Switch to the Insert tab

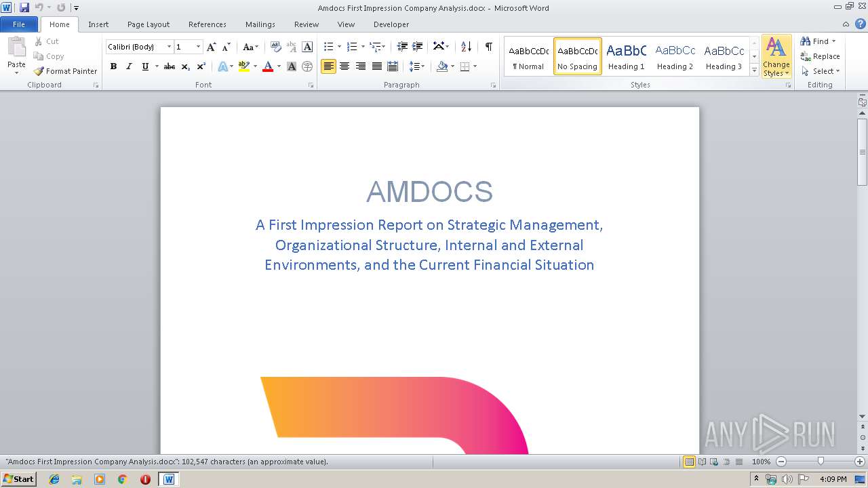98,24
